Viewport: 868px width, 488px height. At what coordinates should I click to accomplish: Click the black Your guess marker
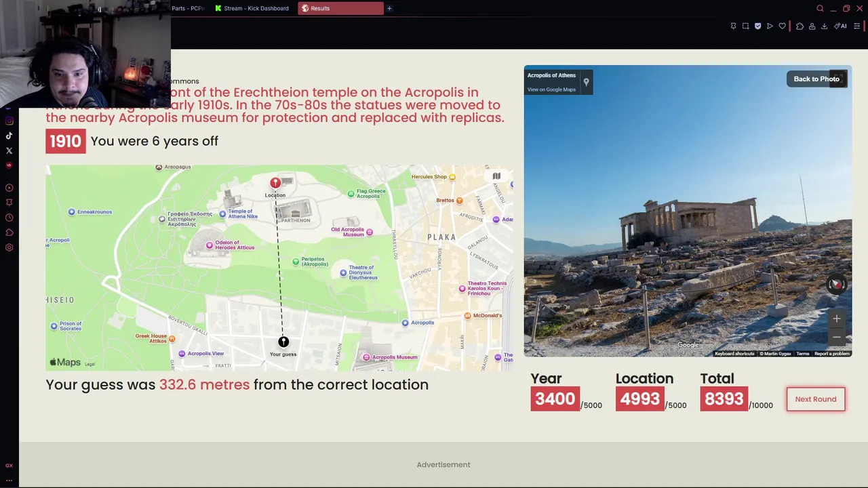pyautogui.click(x=283, y=342)
